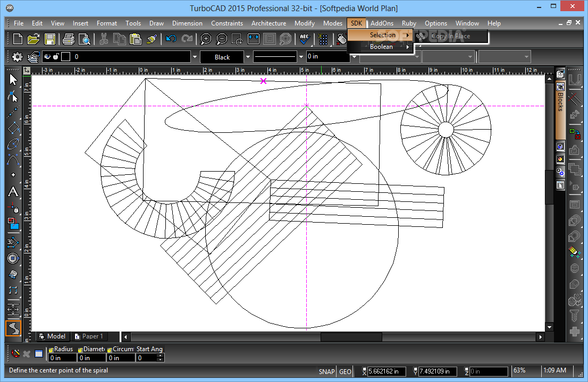Switch to the Paper 1 tab
The image size is (588, 382).
click(89, 336)
